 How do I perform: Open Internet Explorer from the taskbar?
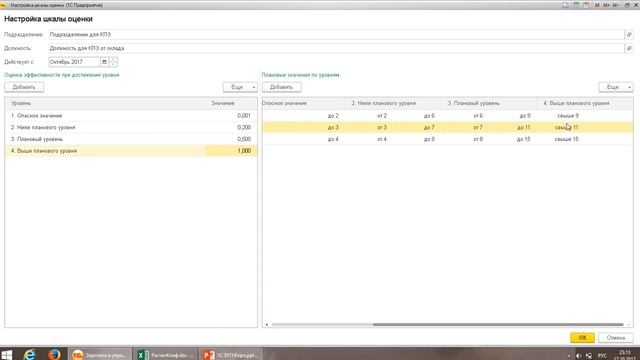(x=29, y=354)
